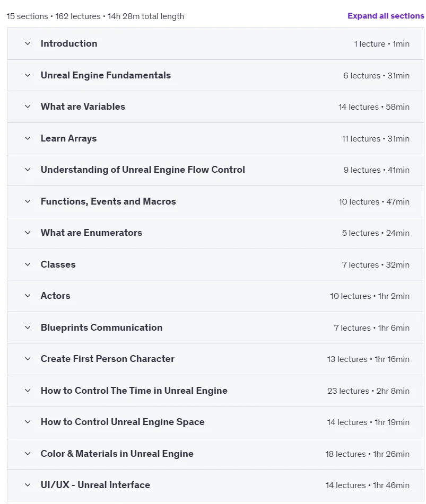Open the What are Variables chevron
Image resolution: width=426 pixels, height=504 pixels.
28,107
